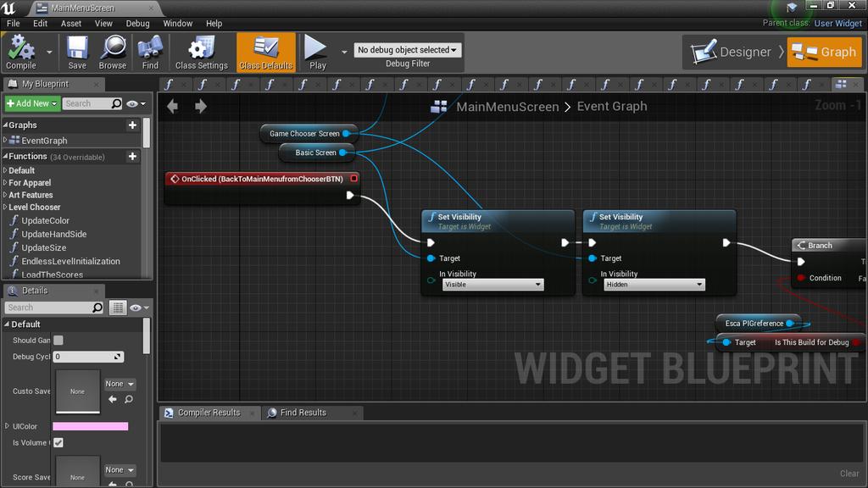Add a new function with plus icon
This screenshot has width=868, height=488.
(132, 157)
